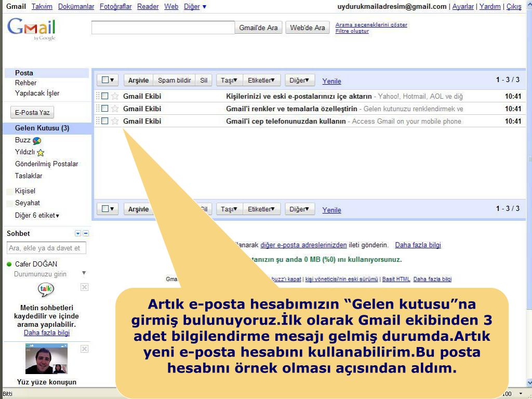Click the video chat thumbnail image
Screen dimensions: 532x399
46,358
